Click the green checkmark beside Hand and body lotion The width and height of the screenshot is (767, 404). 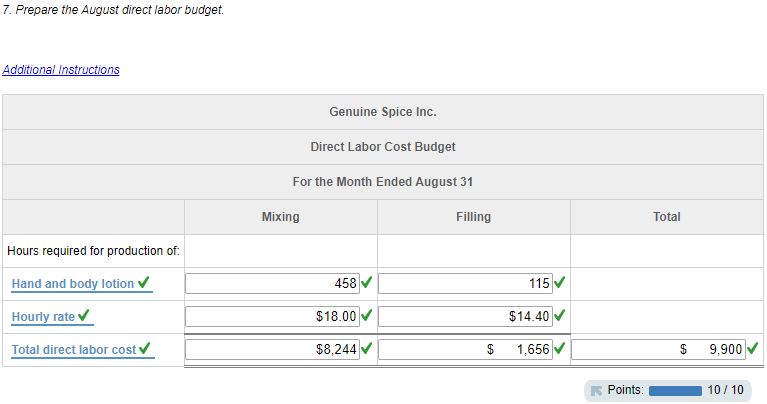point(145,283)
